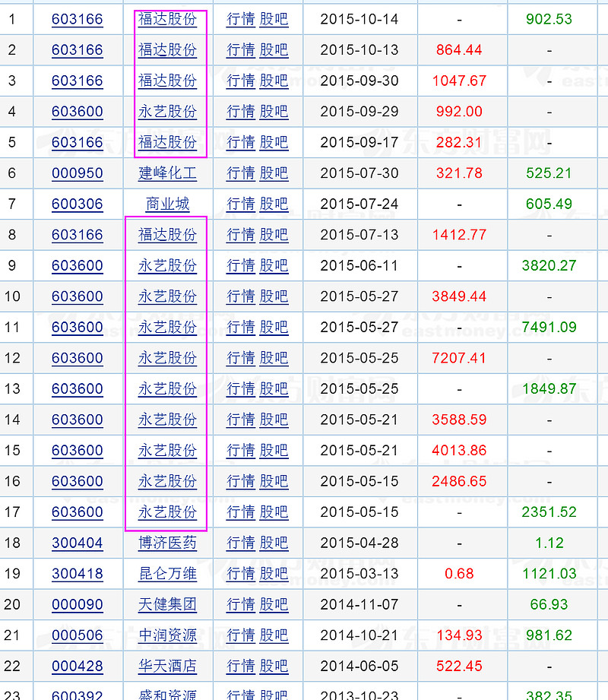Open stock code 603166 link in row 1
608x700 pixels.
click(77, 20)
